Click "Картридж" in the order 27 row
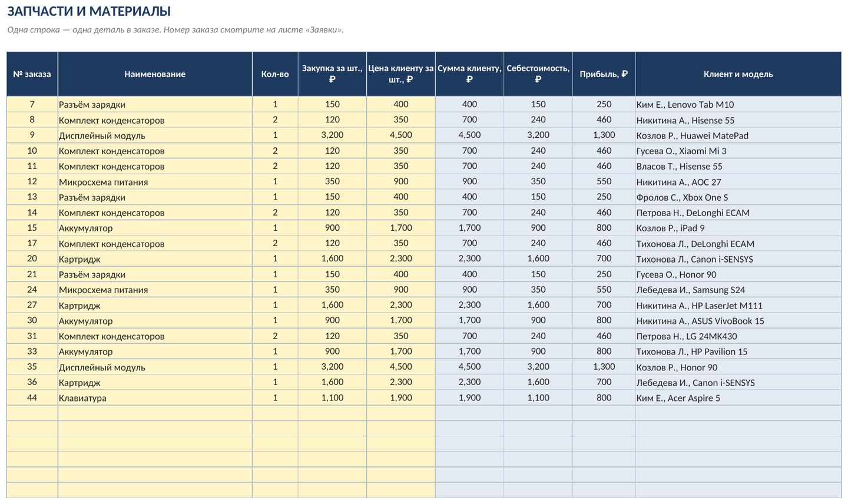 (155, 305)
